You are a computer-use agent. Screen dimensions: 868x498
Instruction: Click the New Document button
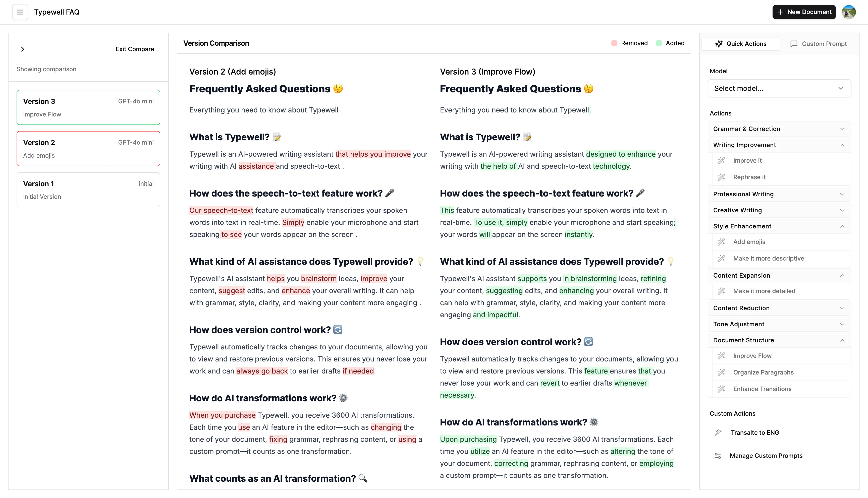point(804,12)
